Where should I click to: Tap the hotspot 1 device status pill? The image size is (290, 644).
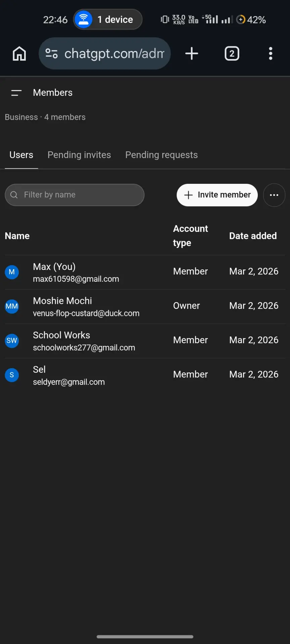[x=108, y=19]
